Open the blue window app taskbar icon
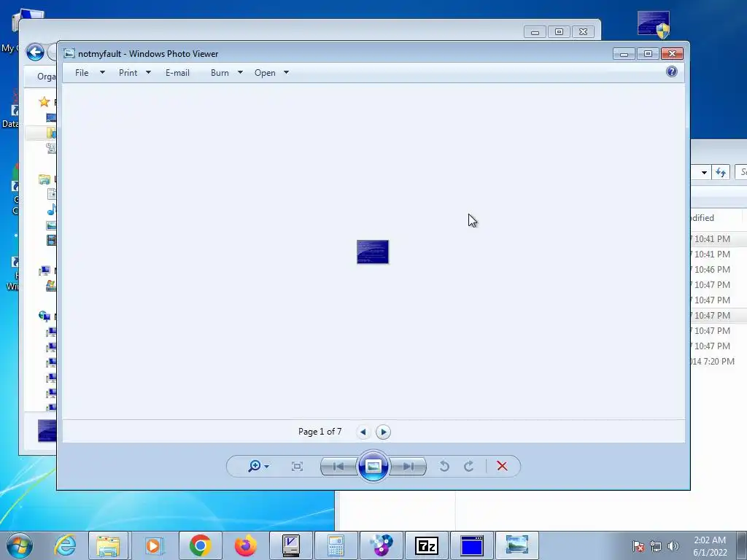Viewport: 747px width, 560px height. point(472,545)
